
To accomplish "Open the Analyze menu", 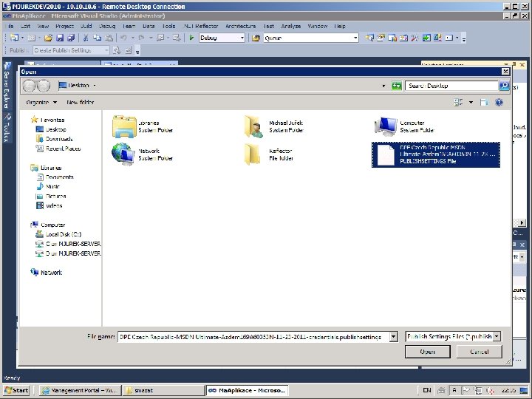I will pos(291,26).
